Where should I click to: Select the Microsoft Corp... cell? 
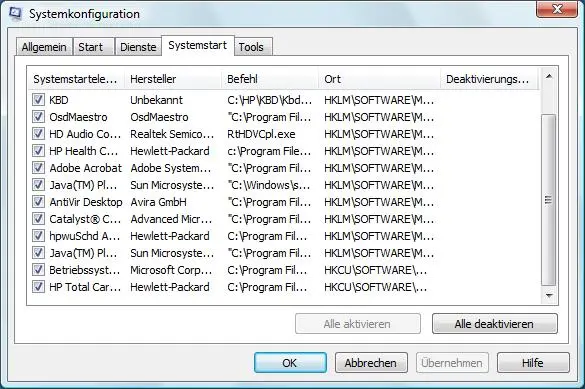171,270
